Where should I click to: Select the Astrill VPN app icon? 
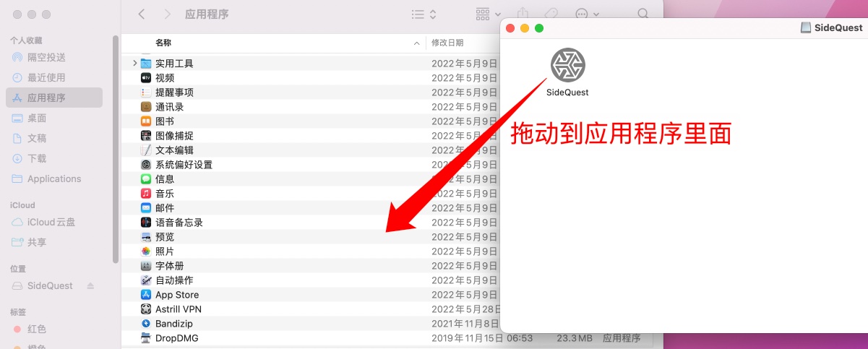pyautogui.click(x=145, y=309)
